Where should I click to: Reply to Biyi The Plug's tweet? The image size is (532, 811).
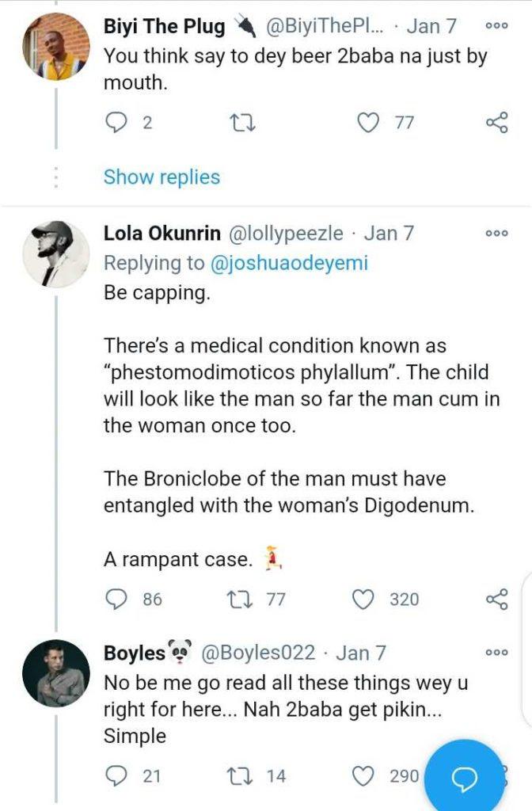(116, 123)
